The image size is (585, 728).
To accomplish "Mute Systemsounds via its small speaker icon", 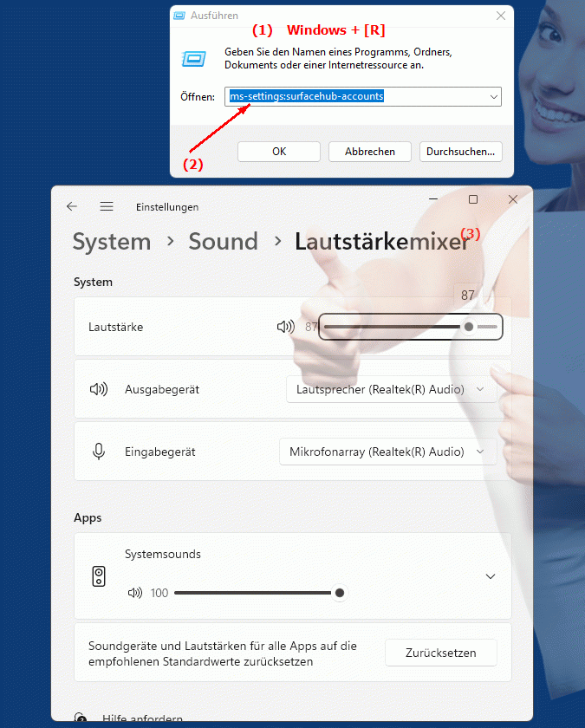I will [x=135, y=593].
